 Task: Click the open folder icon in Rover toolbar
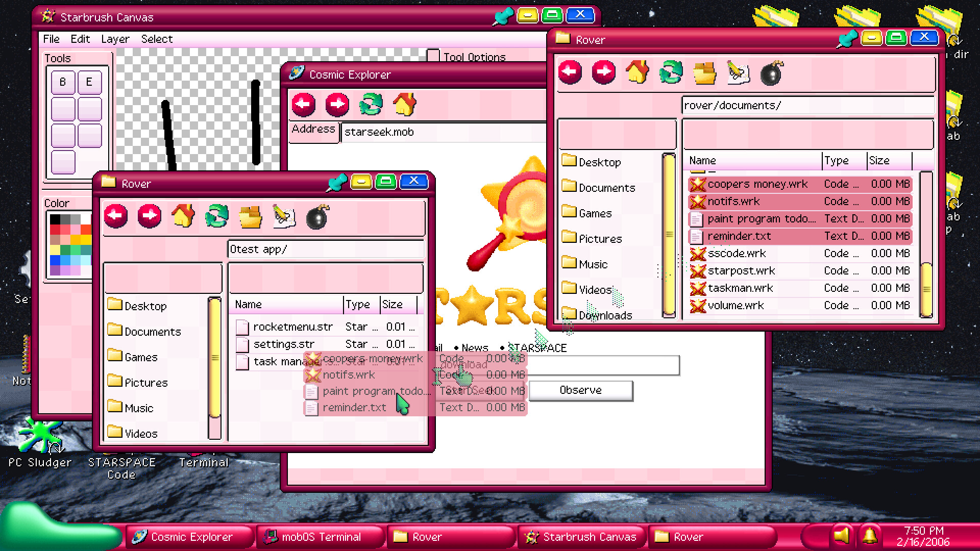point(249,216)
